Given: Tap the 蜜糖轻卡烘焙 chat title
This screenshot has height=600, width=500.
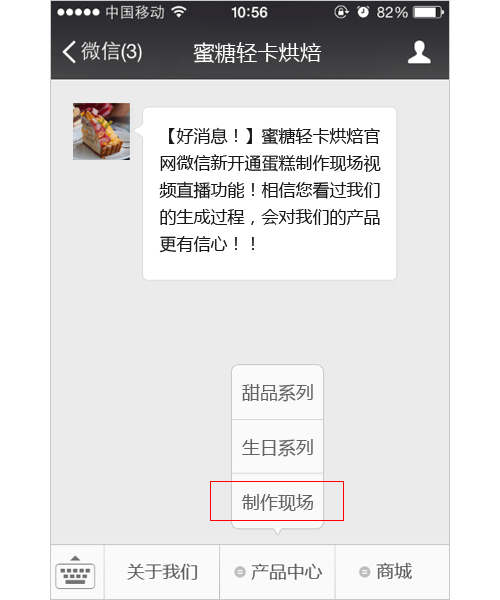Looking at the screenshot, I should (x=257, y=52).
